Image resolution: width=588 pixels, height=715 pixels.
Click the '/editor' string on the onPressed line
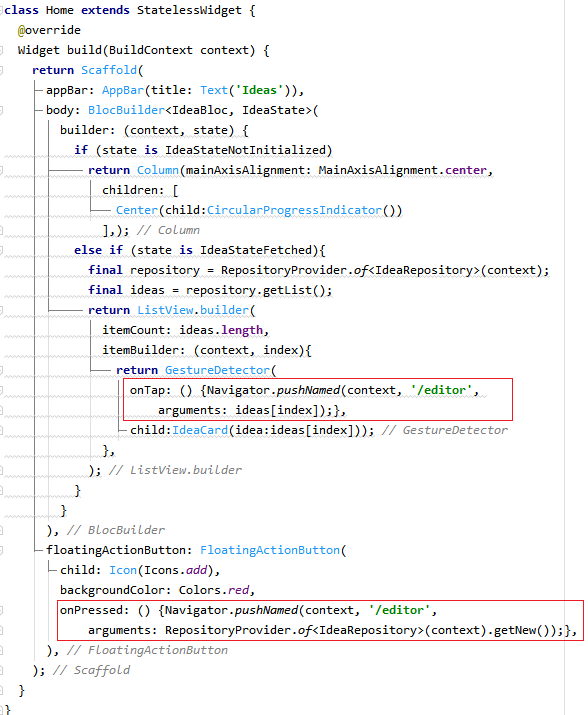click(400, 611)
